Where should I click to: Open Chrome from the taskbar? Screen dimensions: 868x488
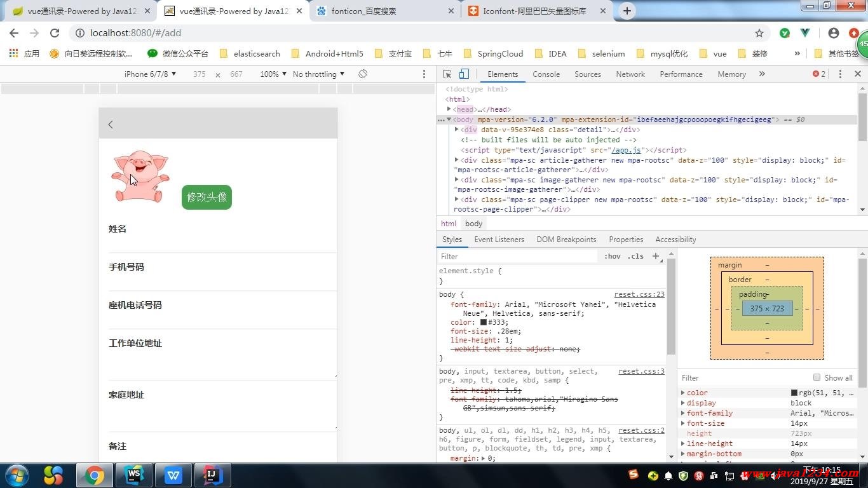[95, 475]
